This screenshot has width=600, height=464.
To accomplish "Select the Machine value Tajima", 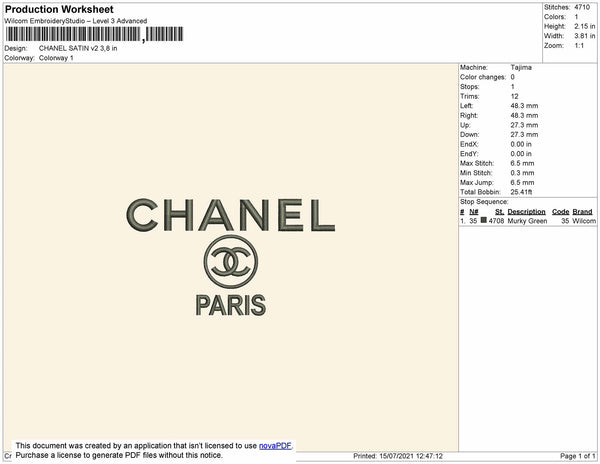I will 521,67.
